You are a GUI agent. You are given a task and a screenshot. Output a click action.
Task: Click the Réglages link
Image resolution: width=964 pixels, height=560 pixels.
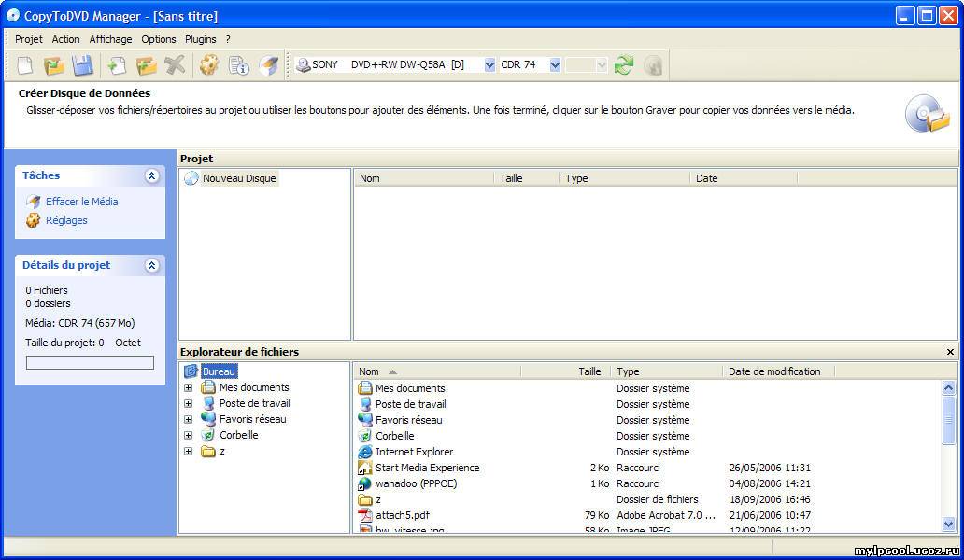[66, 220]
